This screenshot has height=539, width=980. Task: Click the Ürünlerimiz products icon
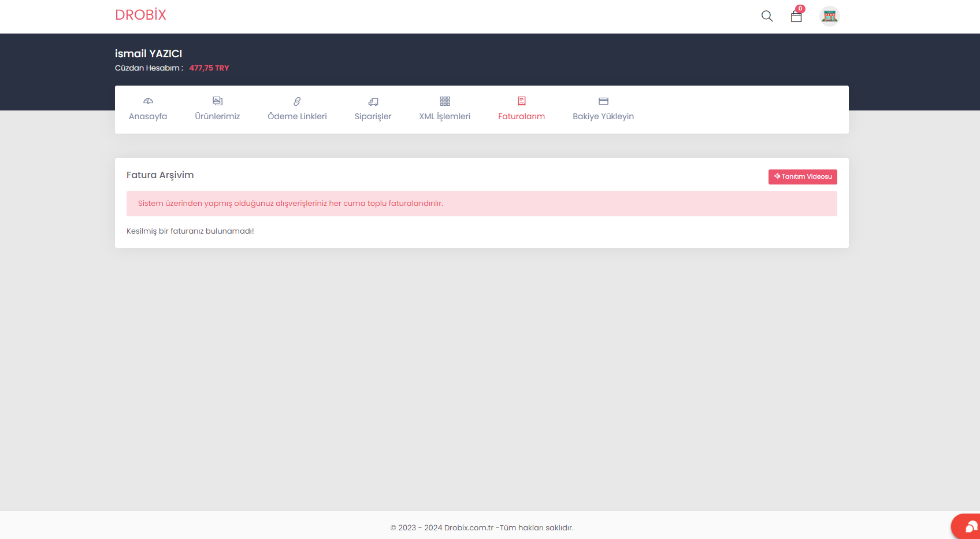[x=217, y=101]
